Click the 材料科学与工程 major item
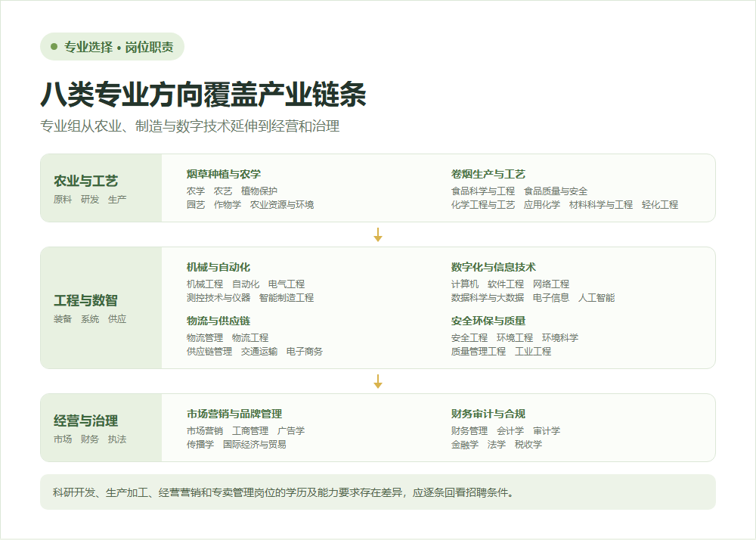Screen dimensions: 756x540 coord(601,205)
